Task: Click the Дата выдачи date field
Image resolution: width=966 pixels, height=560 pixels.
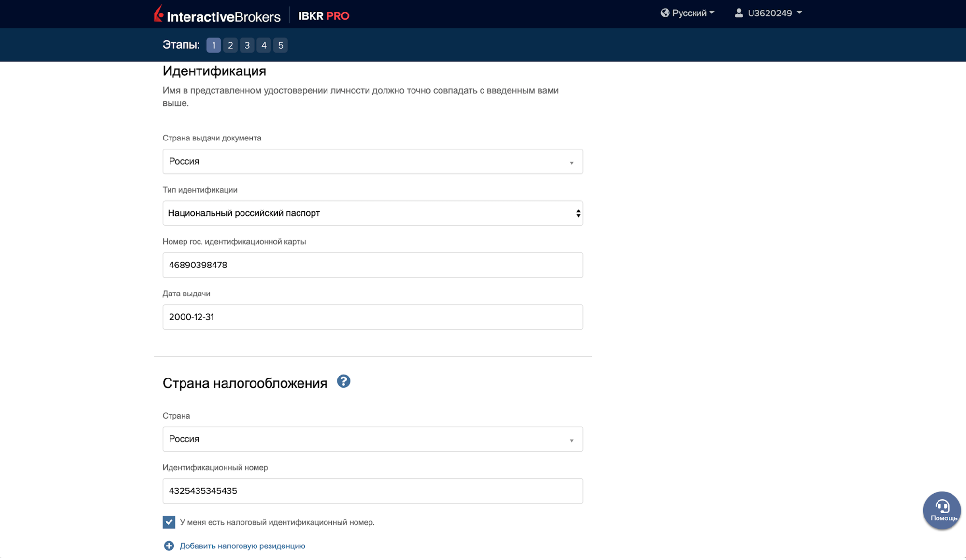Action: 373,317
